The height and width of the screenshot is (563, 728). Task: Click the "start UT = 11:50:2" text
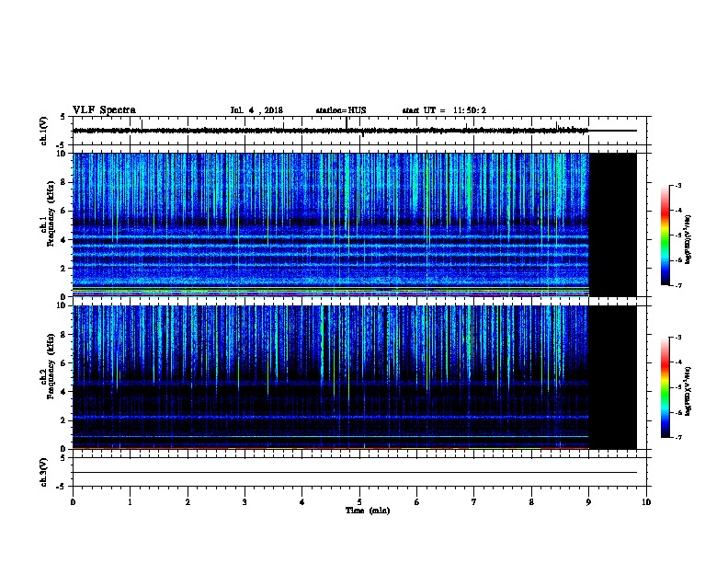click(444, 110)
